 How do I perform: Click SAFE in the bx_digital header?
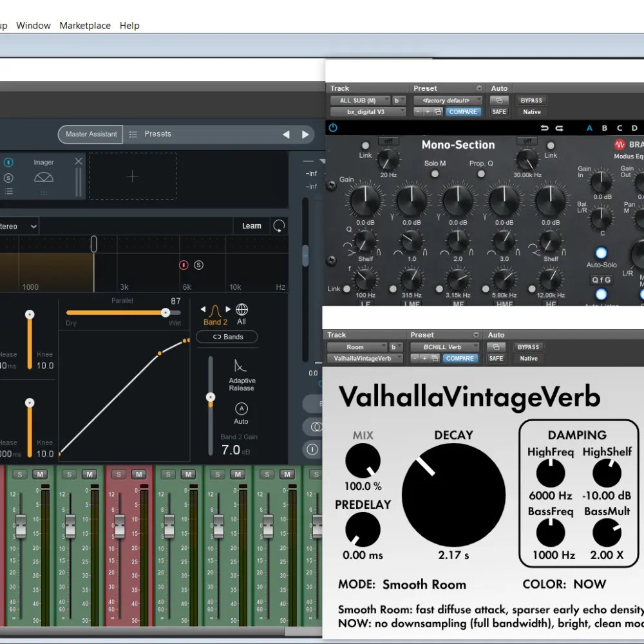pyautogui.click(x=499, y=111)
